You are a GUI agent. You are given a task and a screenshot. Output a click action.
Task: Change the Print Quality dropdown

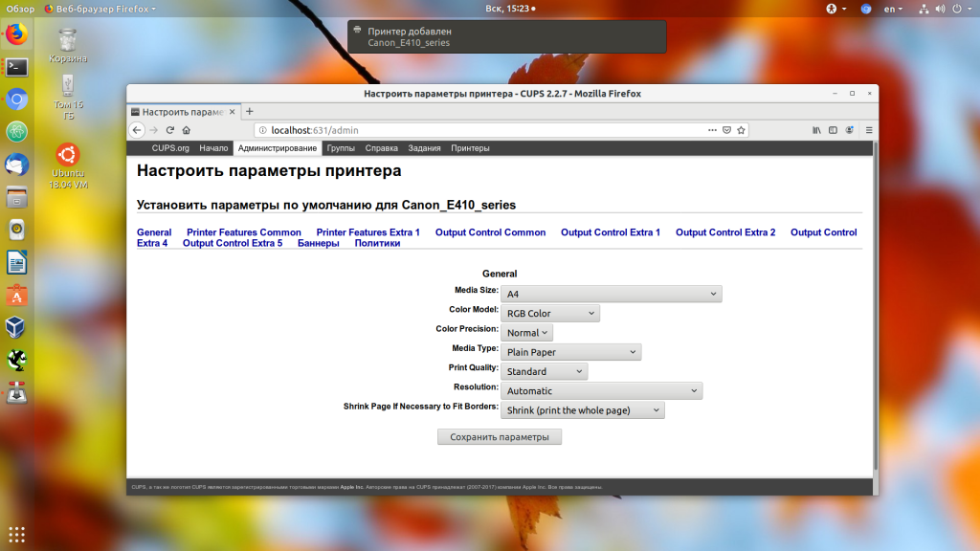544,371
